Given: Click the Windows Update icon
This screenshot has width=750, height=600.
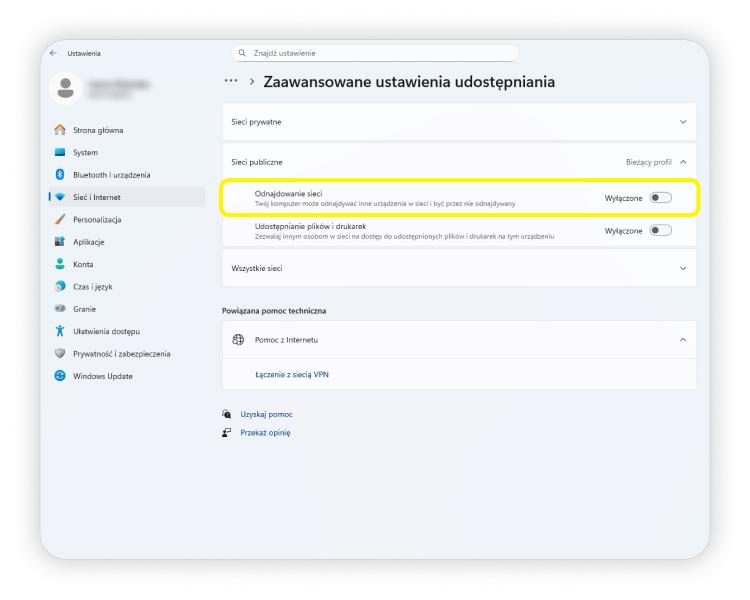Looking at the screenshot, I should 60,376.
